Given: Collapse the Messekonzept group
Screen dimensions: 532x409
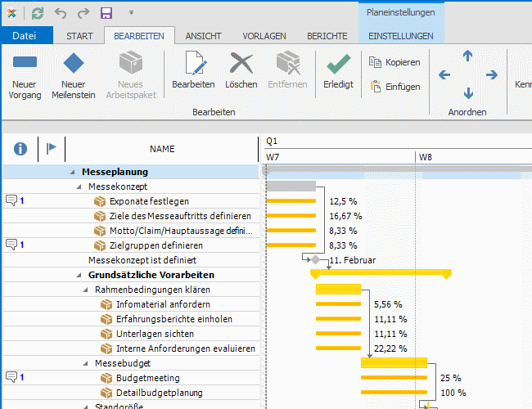Looking at the screenshot, I should (79, 187).
